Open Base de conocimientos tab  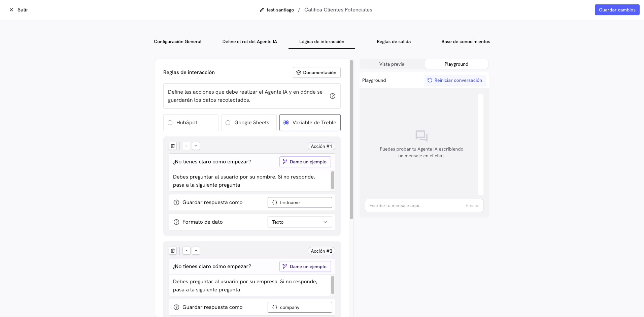coord(466,41)
